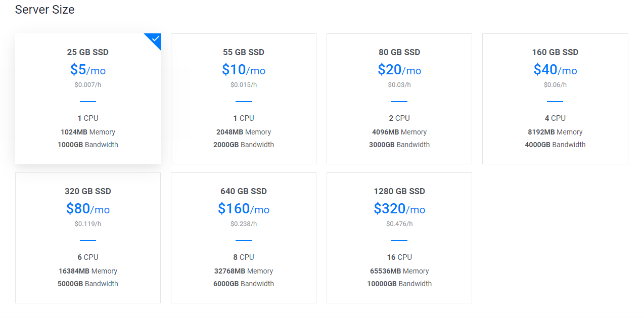Select the 640 GB SSD server size
This screenshot has height=318, width=644.
coord(244,238)
